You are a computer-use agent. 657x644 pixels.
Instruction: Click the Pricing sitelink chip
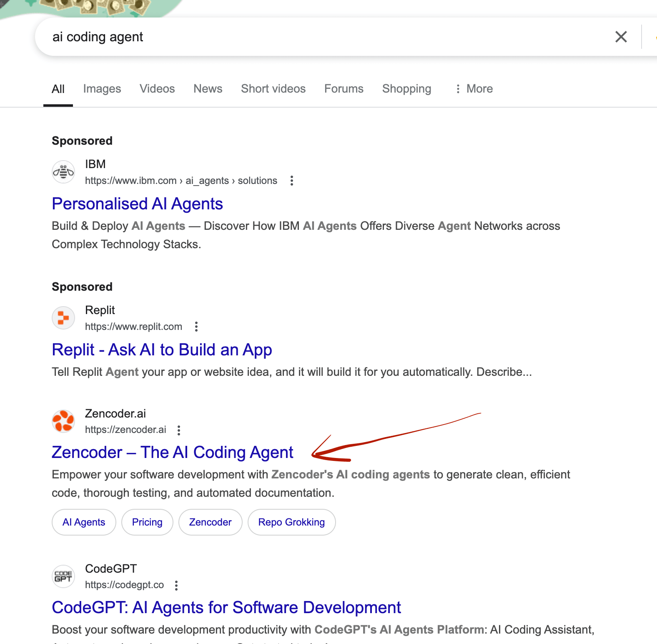[147, 522]
